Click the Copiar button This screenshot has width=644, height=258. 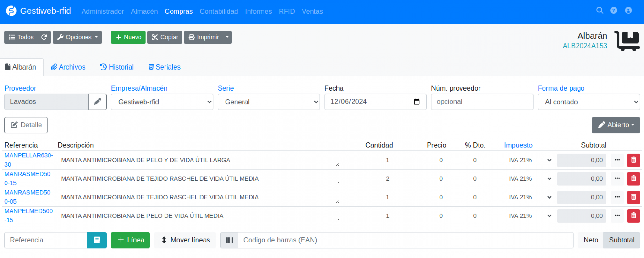[x=165, y=37]
